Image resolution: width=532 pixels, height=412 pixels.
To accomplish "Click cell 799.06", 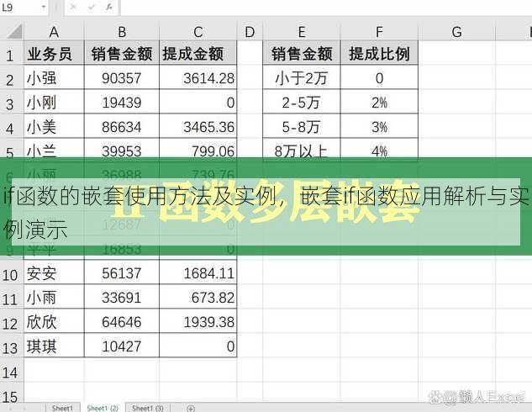I will tap(198, 149).
